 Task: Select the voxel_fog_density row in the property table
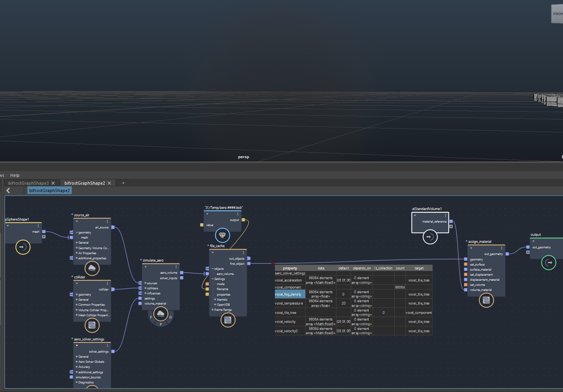(x=290, y=294)
